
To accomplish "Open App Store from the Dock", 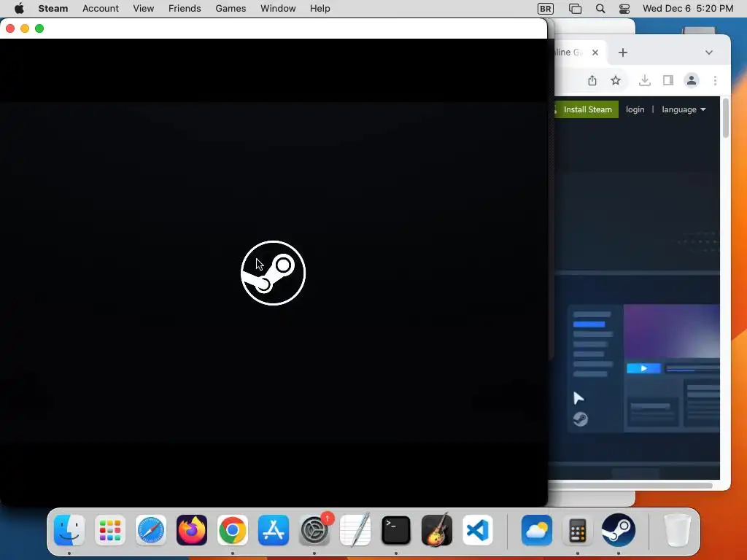I will click(x=274, y=530).
